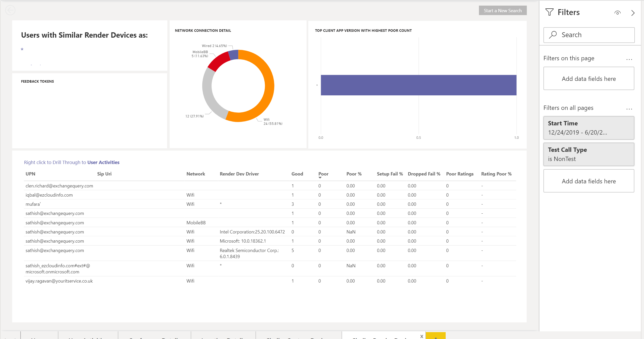The height and width of the screenshot is (339, 644).
Task: Click the magnifier icon in the Filters search box
Action: pyautogui.click(x=553, y=35)
